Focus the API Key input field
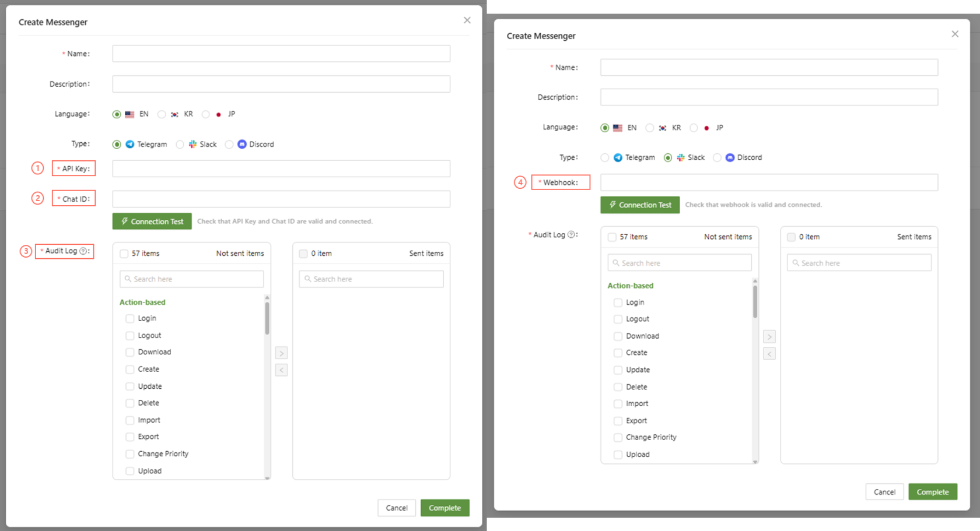The height and width of the screenshot is (531, 980). [281, 169]
